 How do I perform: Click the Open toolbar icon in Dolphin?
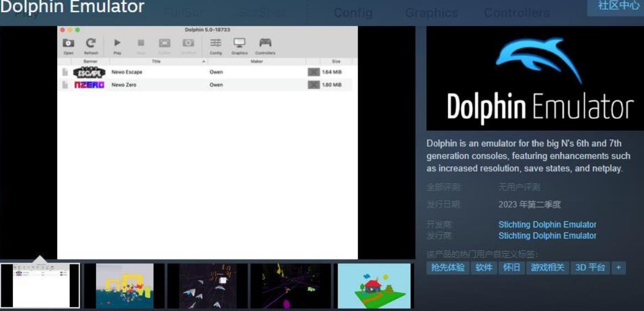[x=68, y=44]
